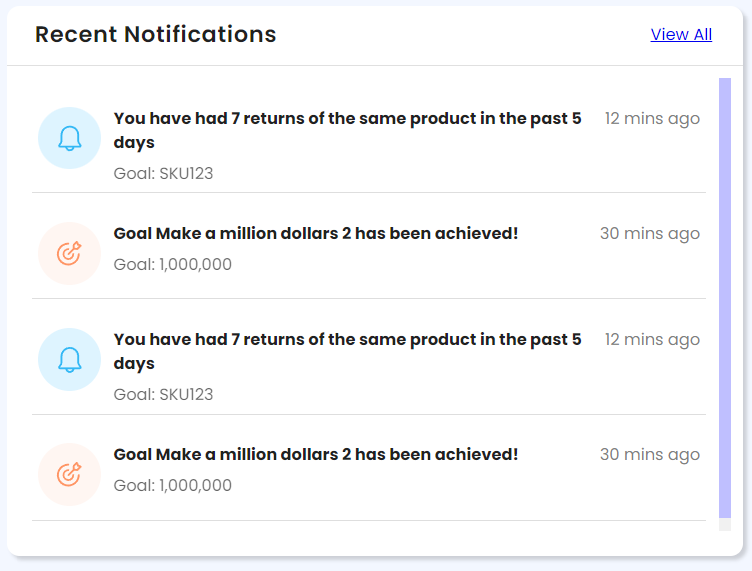
Task: Open the third notification's '7 returns' title
Action: (347, 351)
